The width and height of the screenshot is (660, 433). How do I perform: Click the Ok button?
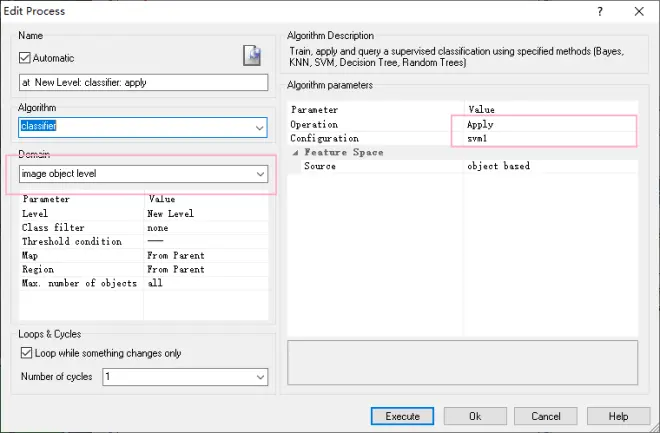click(475, 416)
